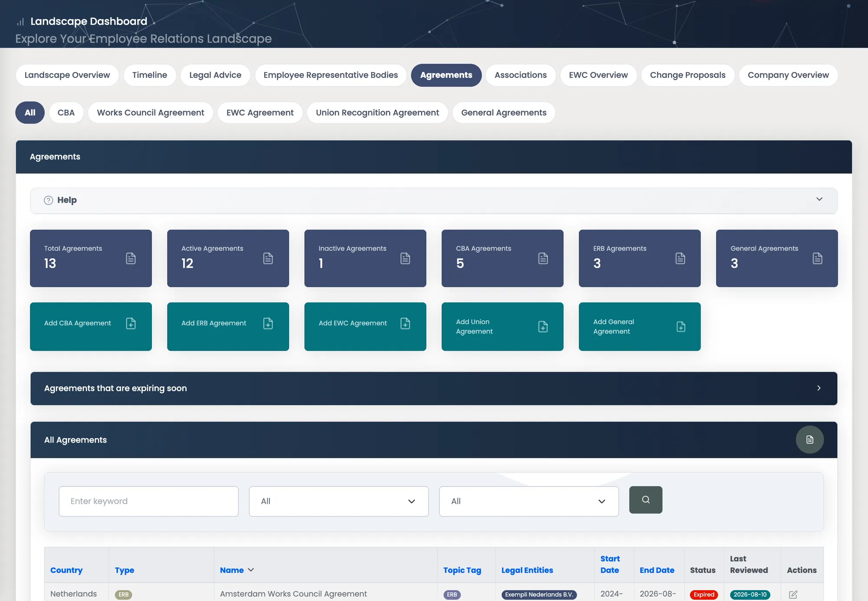868x601 pixels.
Task: Click the Add CBA Agreement plus-file icon
Action: coord(131,323)
